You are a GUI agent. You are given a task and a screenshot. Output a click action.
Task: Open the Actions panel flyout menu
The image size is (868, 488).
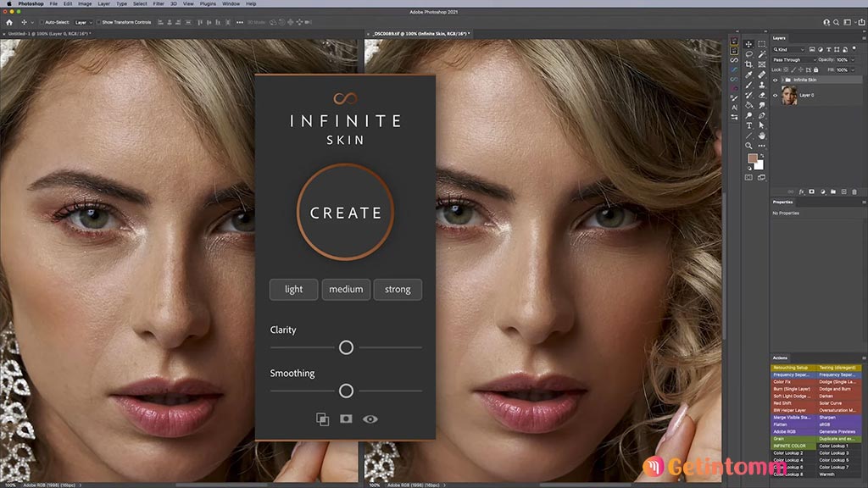point(864,358)
